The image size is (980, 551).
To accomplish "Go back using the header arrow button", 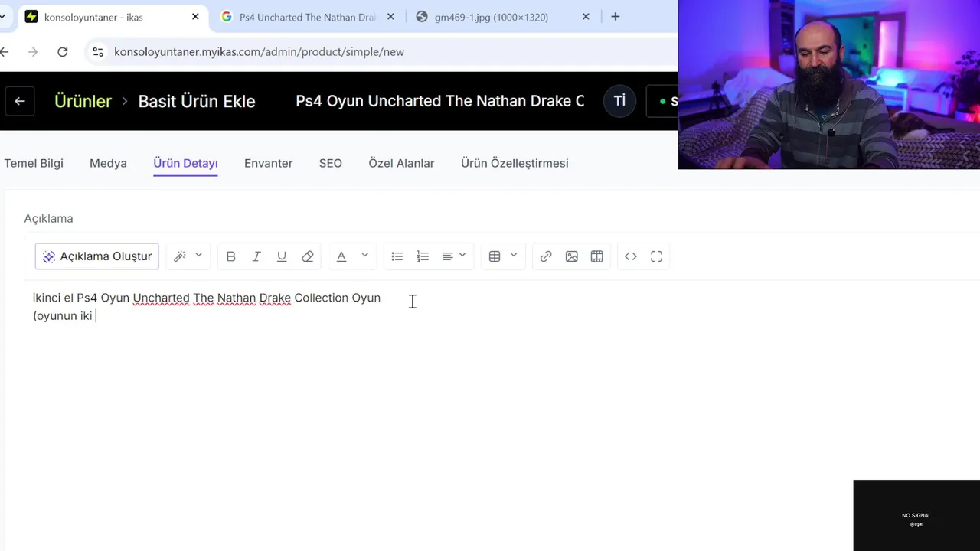I will pyautogui.click(x=20, y=101).
